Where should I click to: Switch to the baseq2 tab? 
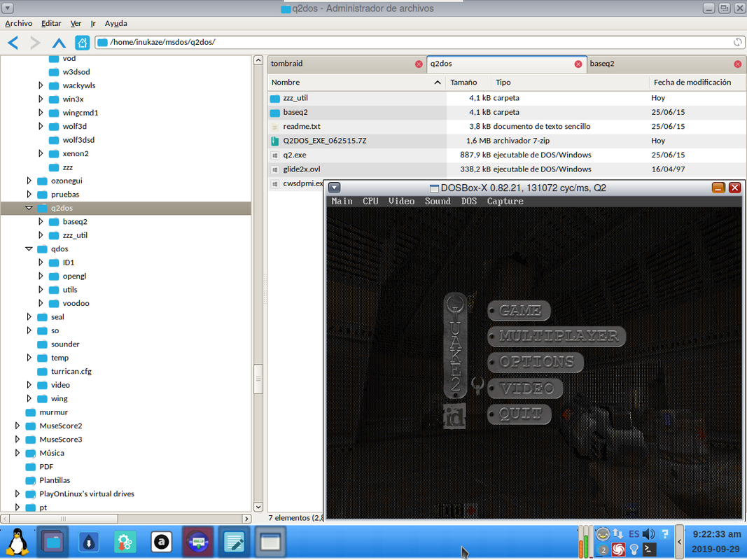(666, 64)
